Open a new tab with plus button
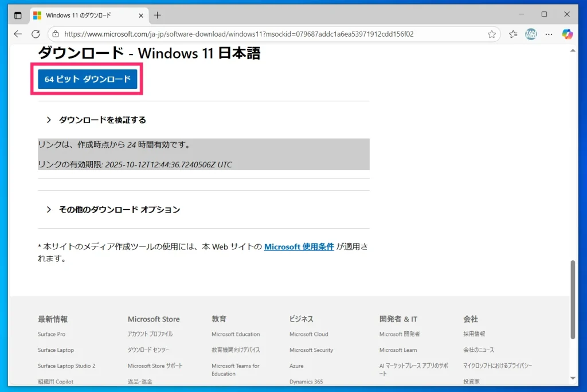The image size is (587, 392). point(158,15)
